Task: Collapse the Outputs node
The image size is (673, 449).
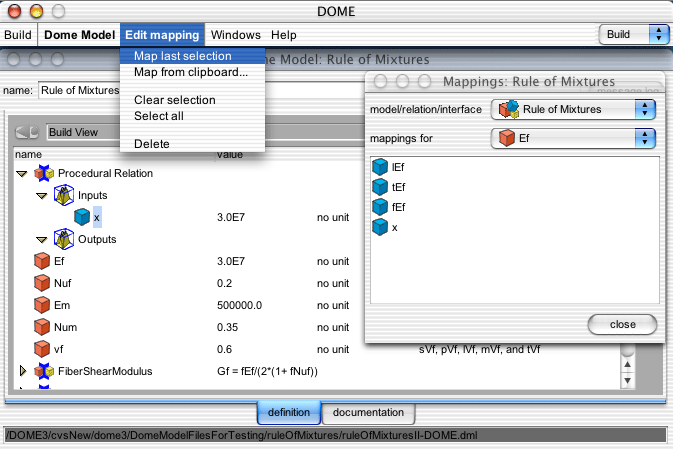Action: tap(42, 240)
